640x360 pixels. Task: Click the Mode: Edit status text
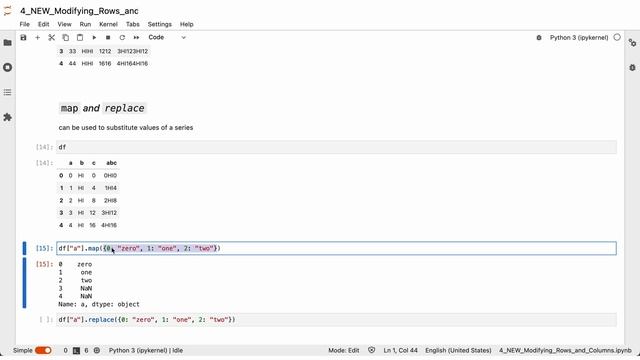[344, 350]
